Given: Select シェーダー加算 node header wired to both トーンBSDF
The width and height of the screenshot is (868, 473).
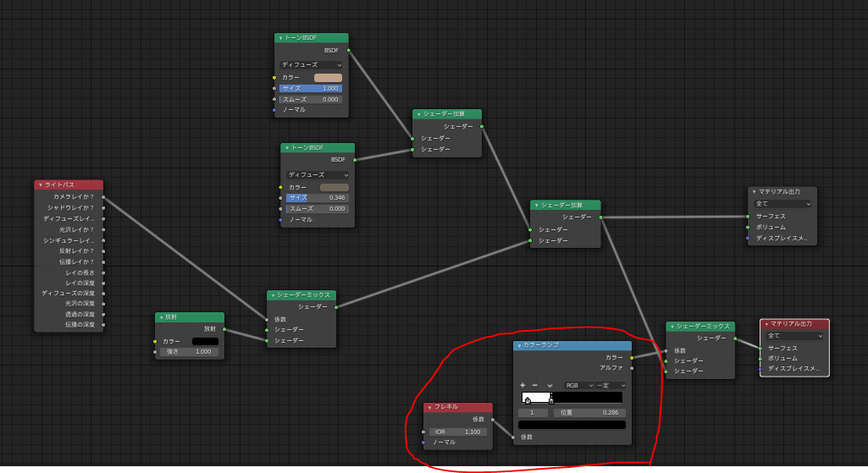Looking at the screenshot, I should point(447,114).
